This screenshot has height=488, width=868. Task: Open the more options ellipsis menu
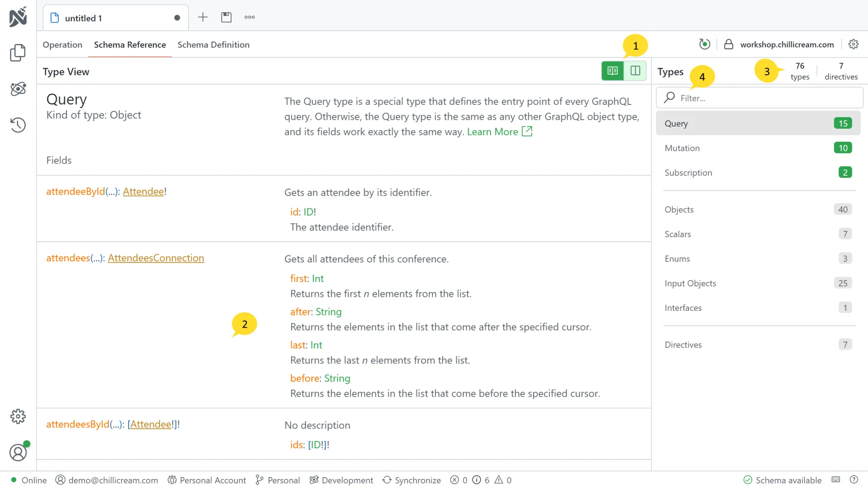pos(250,17)
